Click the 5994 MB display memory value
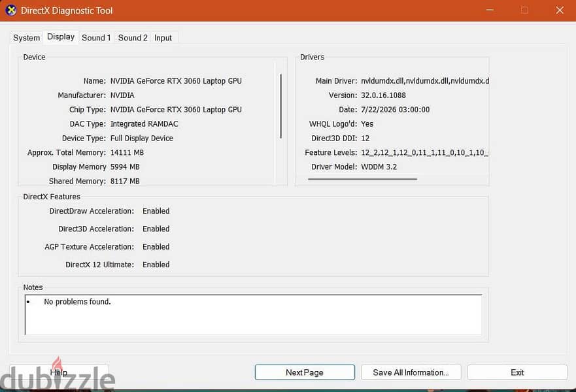 click(125, 167)
